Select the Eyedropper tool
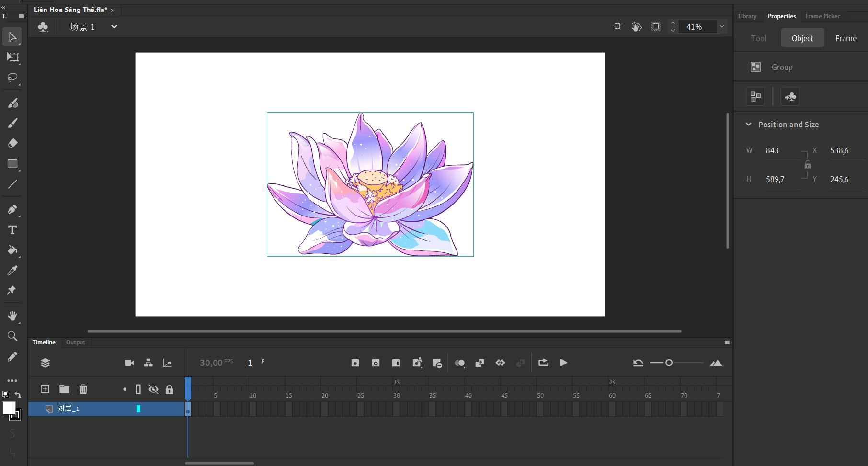Viewport: 868px width, 466px height. point(12,271)
